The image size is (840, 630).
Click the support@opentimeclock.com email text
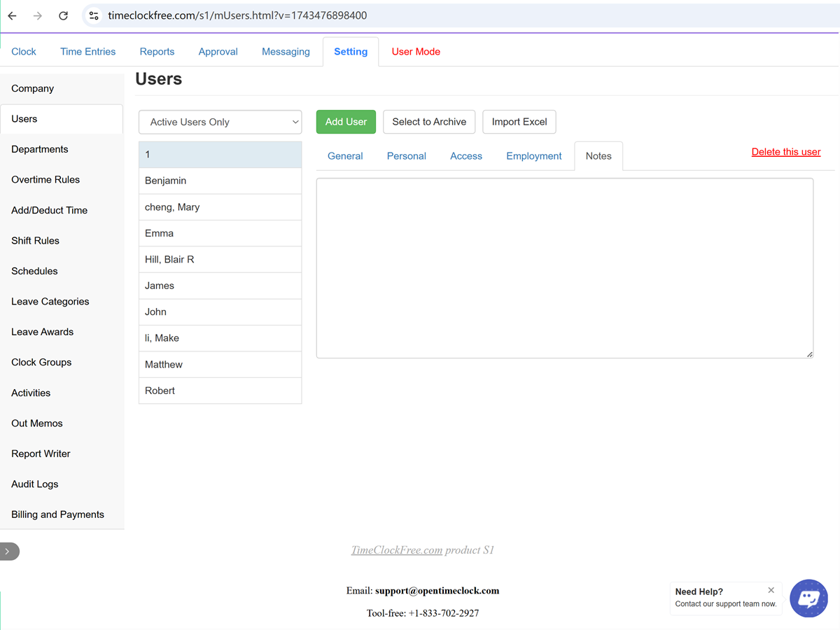(437, 591)
